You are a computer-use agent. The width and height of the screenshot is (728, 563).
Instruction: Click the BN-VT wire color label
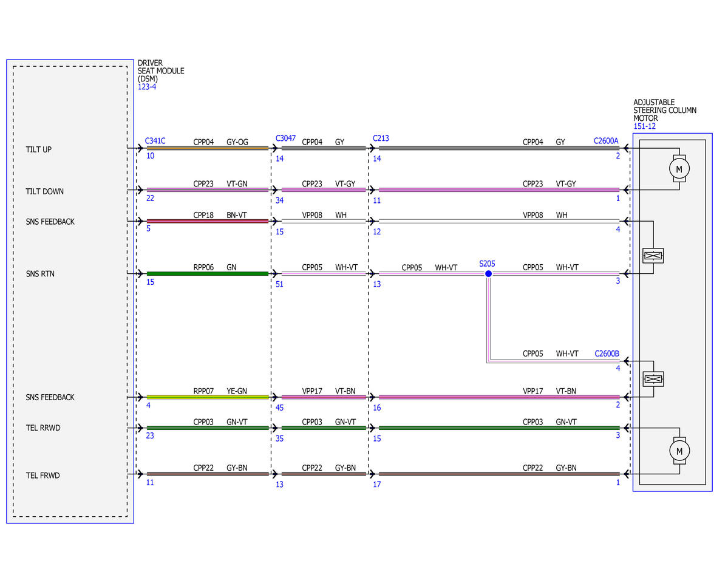point(237,216)
